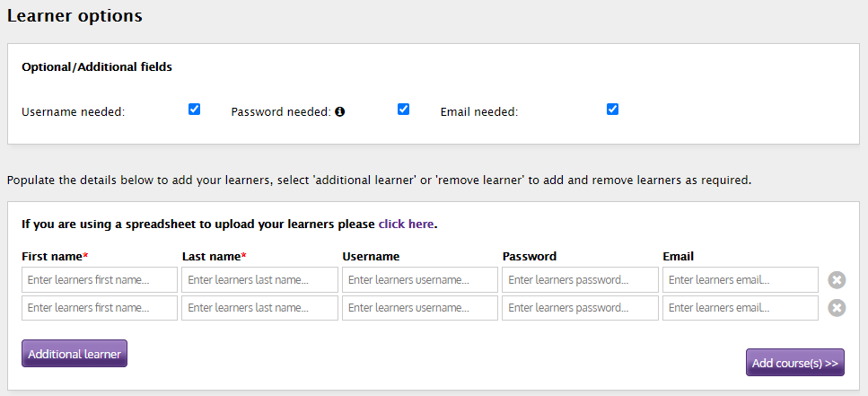
Task: Focus first row First name field
Action: point(100,280)
